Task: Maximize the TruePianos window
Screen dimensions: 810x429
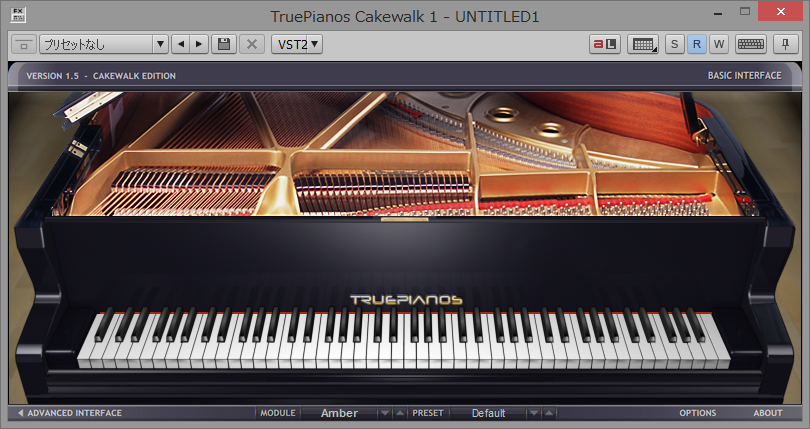Action: pyautogui.click(x=744, y=11)
